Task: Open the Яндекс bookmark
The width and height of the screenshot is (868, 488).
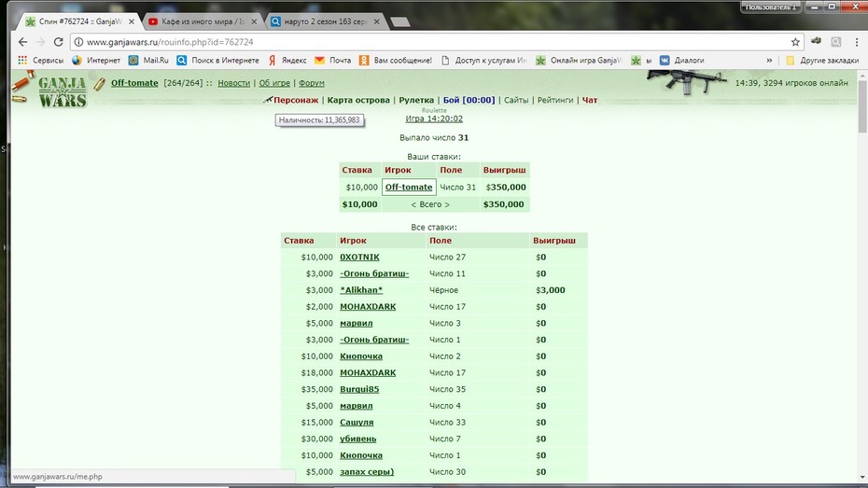Action: pyautogui.click(x=287, y=61)
